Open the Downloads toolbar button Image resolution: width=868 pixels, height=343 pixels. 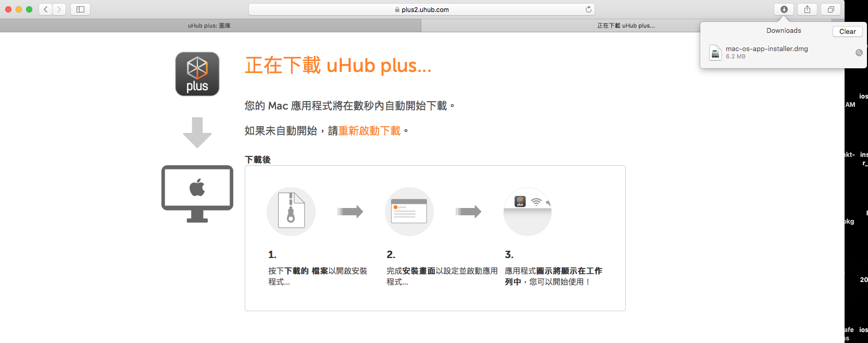pos(784,9)
